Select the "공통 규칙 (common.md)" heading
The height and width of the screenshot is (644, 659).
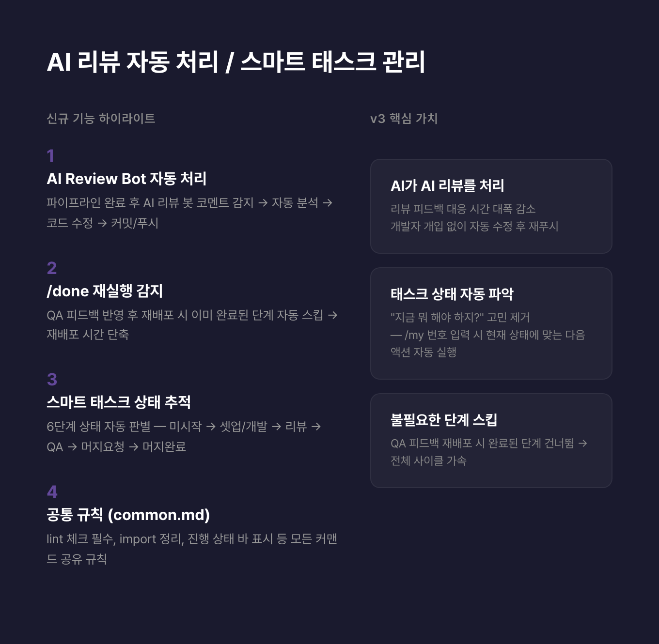tap(128, 515)
